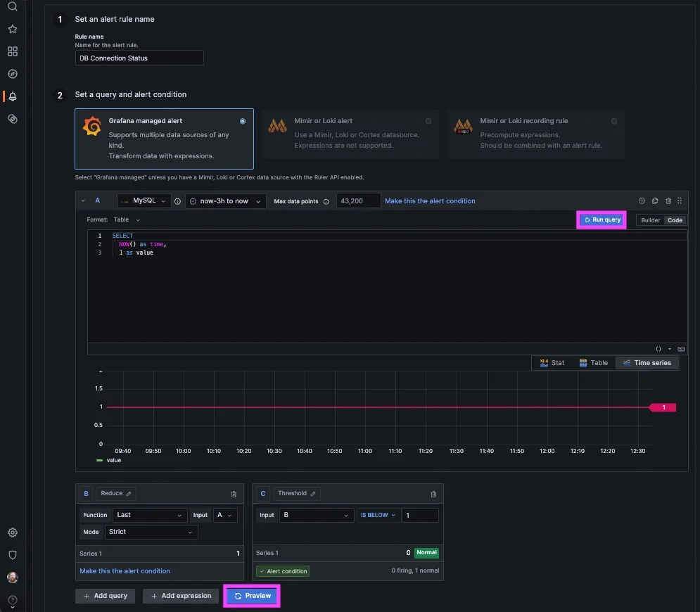Open Alerting via the bell icon

12,96
